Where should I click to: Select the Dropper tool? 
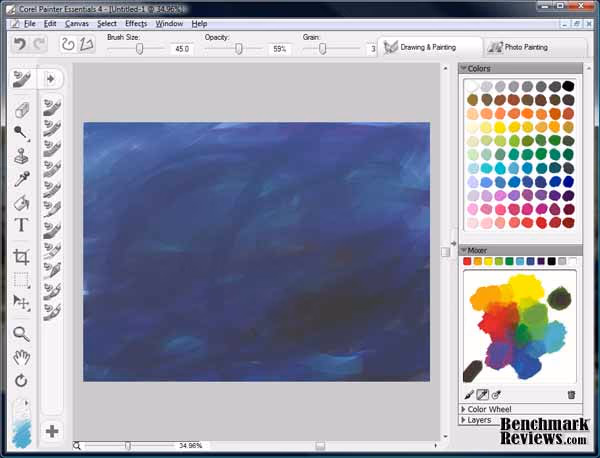tap(22, 179)
